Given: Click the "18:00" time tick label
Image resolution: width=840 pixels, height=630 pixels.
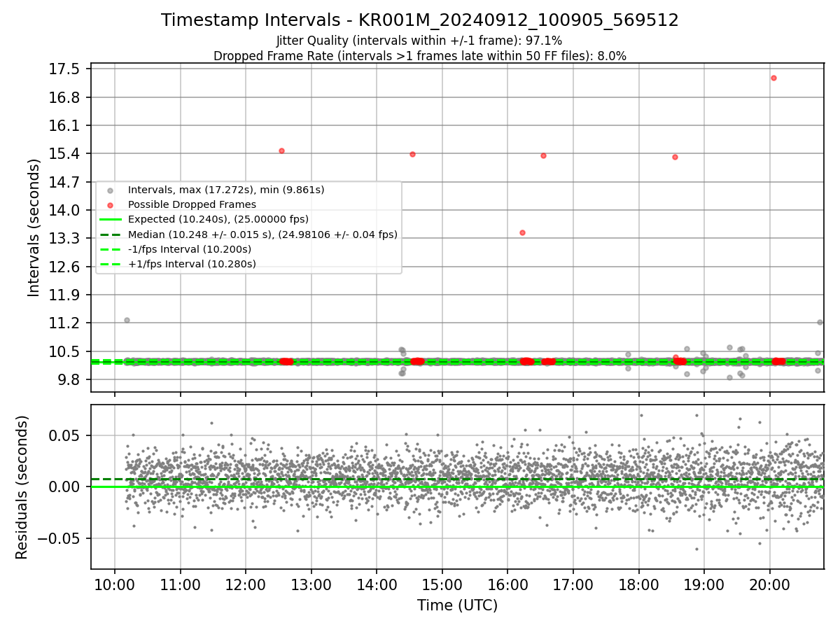Looking at the screenshot, I should pos(638,586).
